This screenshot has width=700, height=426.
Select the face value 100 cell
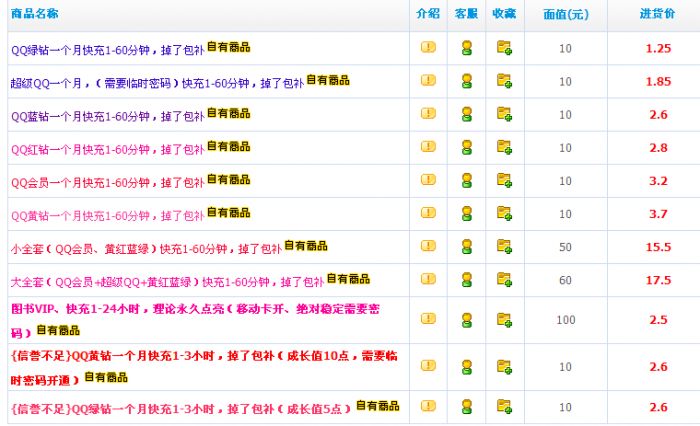click(x=566, y=320)
